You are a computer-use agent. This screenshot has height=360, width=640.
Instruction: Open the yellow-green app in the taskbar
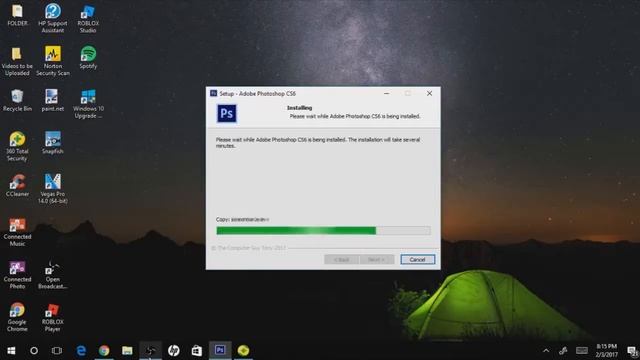coord(243,351)
